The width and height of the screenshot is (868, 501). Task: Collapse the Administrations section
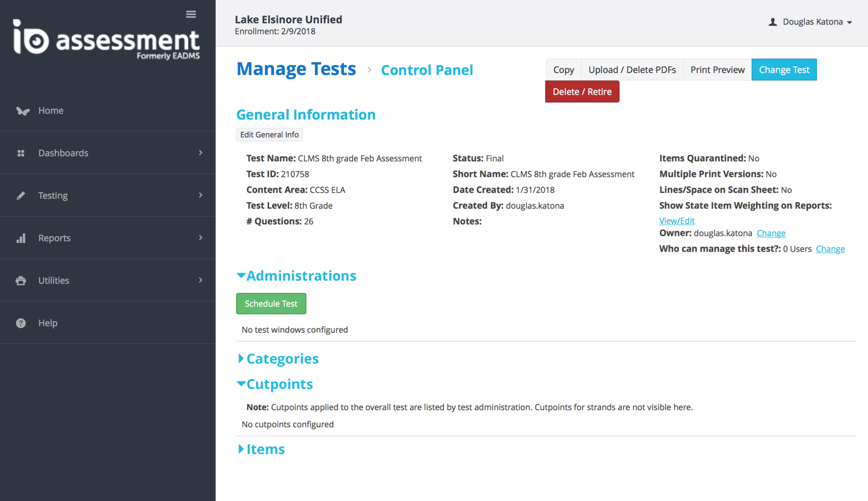[x=241, y=276]
